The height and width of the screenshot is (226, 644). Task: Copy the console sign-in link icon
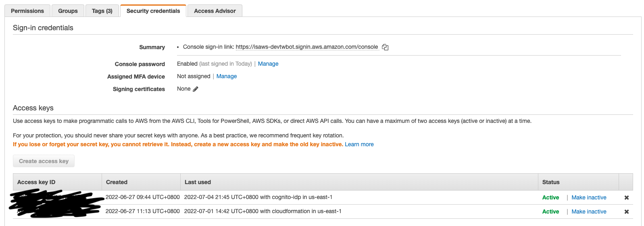click(x=385, y=47)
